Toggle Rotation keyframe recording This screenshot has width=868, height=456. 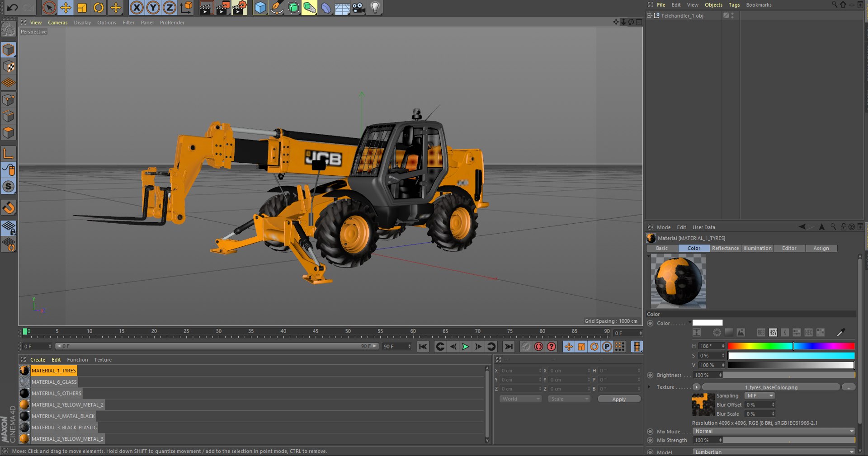click(594, 347)
